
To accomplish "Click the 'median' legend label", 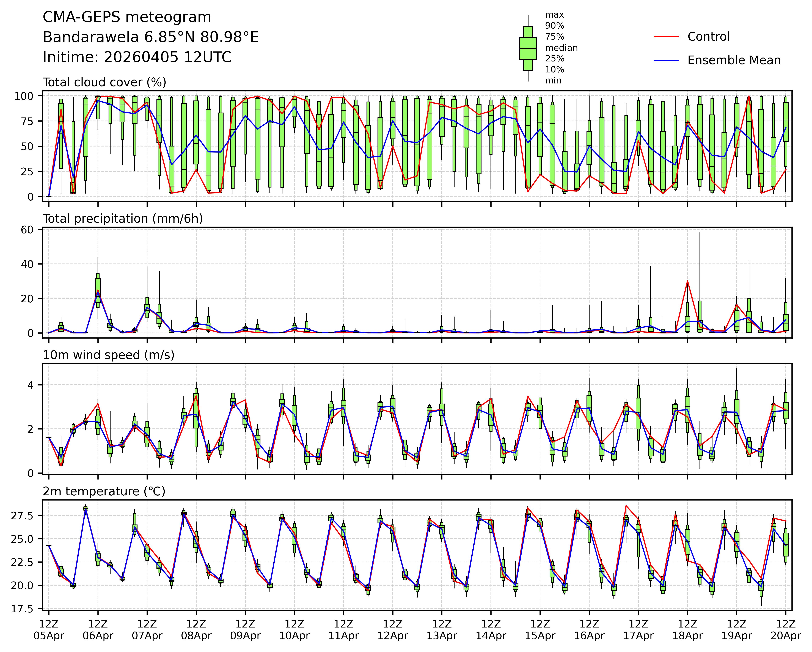I will pyautogui.click(x=561, y=48).
